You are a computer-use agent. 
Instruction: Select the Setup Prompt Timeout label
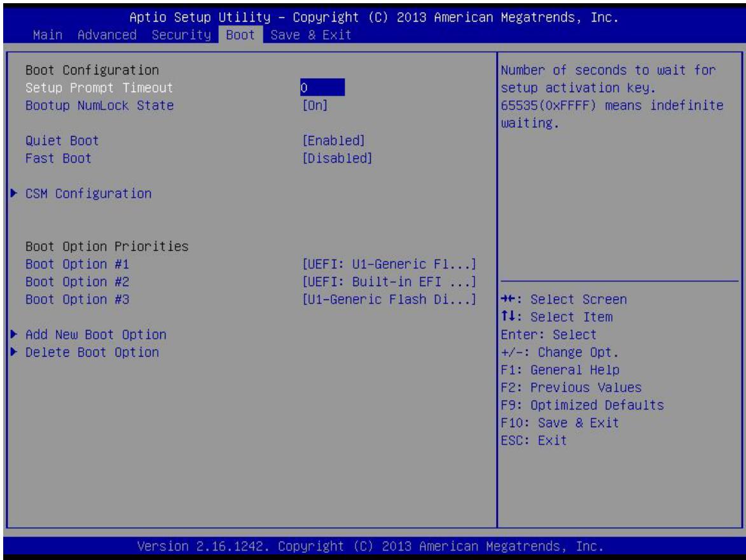pos(99,88)
